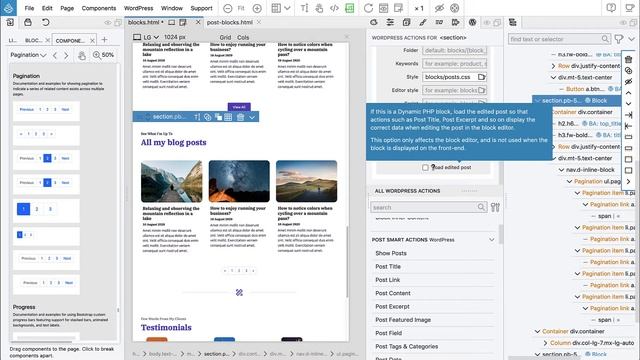Open the LG device size dropdown
Image resolution: width=640 pixels, height=360 pixels.
pos(151,37)
